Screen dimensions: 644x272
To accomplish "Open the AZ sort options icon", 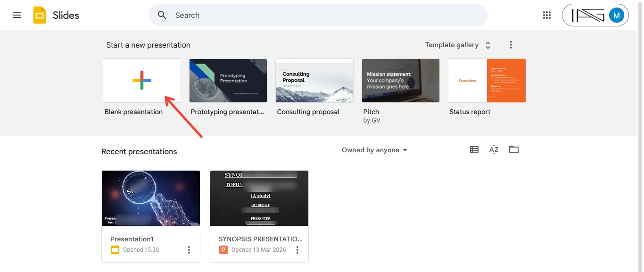I will pyautogui.click(x=494, y=149).
